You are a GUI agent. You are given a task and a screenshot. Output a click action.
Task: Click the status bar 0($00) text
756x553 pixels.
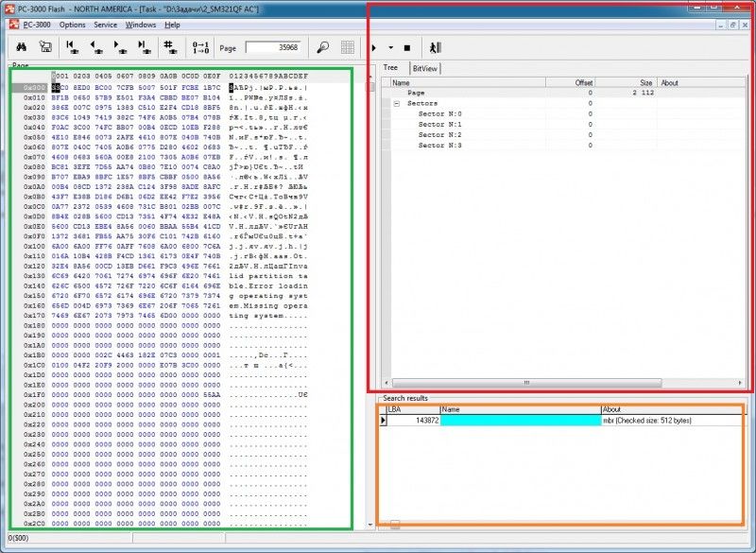18,538
